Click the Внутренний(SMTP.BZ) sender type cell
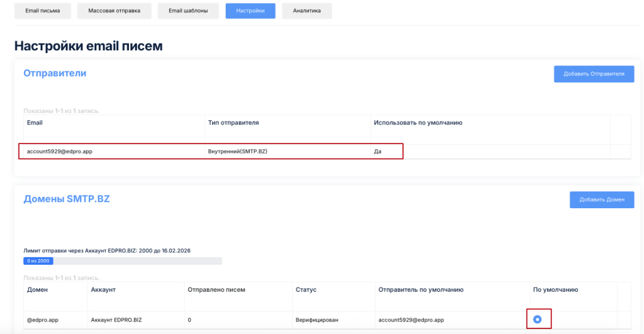The width and height of the screenshot is (644, 334). pos(238,152)
